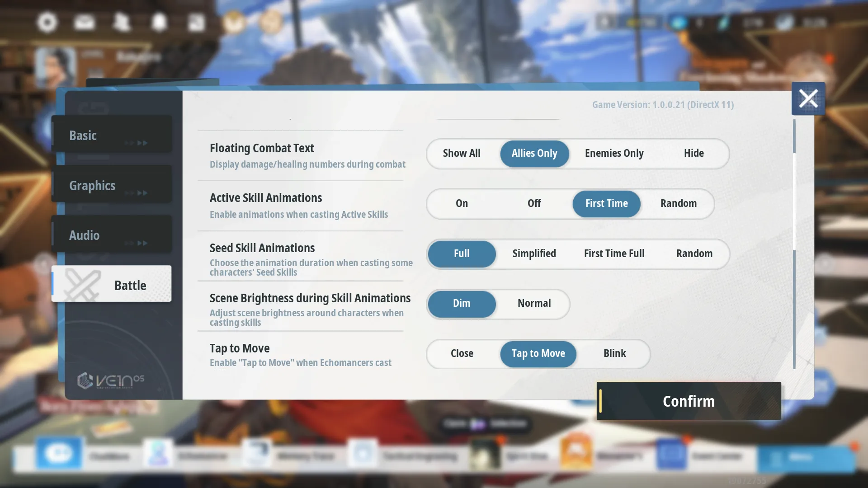Select First Time for Active Skill Animations
The width and height of the screenshot is (868, 488).
pyautogui.click(x=606, y=203)
